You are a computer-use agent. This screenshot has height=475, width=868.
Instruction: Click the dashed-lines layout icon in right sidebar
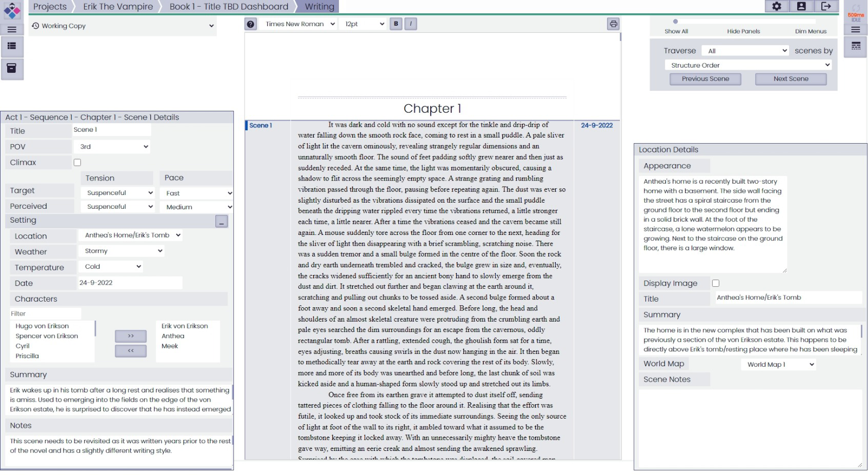click(x=856, y=46)
